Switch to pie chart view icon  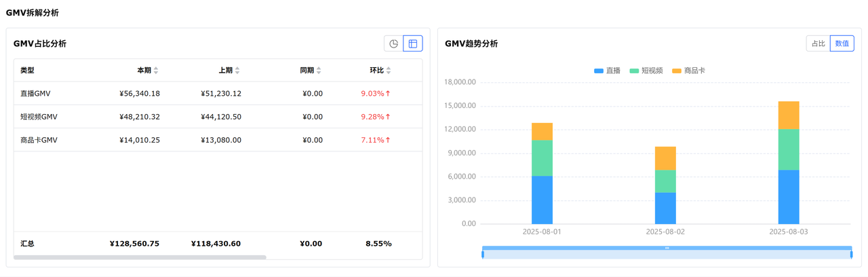coord(393,43)
